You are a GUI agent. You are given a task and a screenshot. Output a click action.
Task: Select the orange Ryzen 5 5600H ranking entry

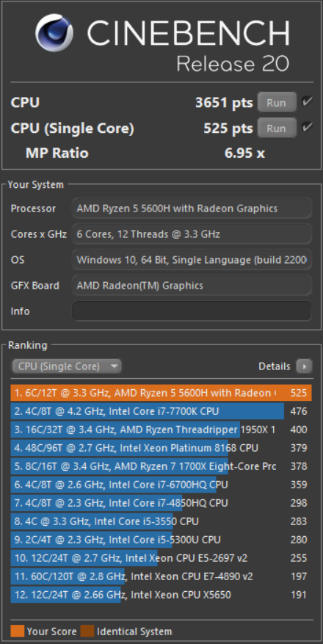click(x=161, y=393)
